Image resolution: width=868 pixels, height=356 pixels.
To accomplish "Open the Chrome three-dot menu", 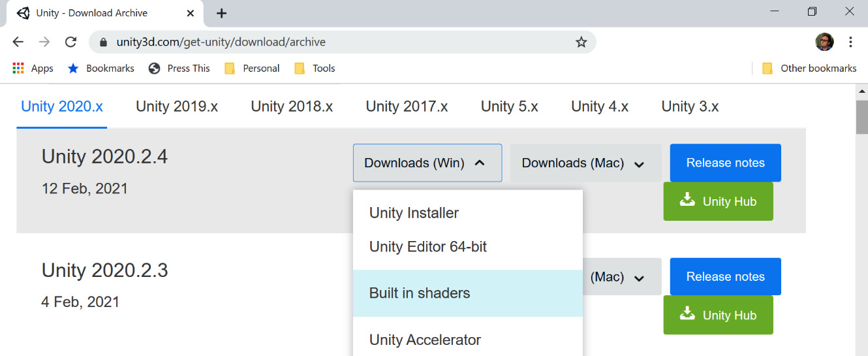I will pos(850,42).
